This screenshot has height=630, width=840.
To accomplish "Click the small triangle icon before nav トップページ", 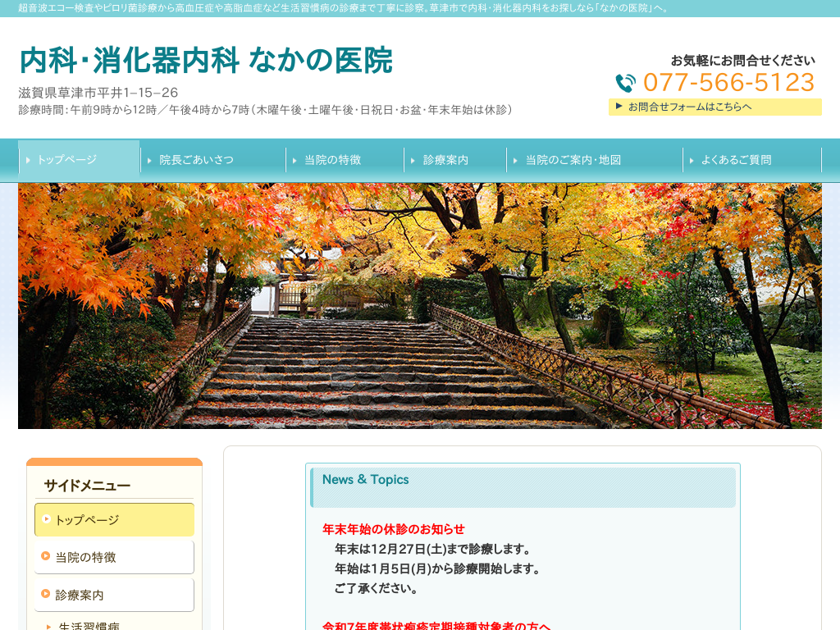I will point(29,160).
